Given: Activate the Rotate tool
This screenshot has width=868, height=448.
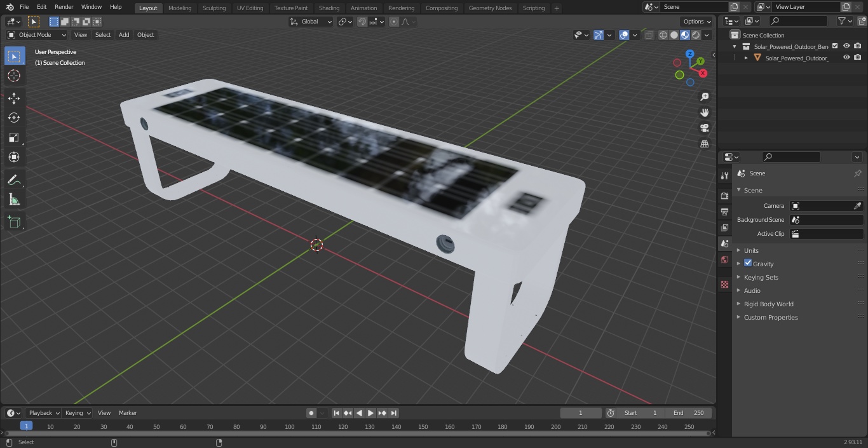Looking at the screenshot, I should click(x=14, y=118).
